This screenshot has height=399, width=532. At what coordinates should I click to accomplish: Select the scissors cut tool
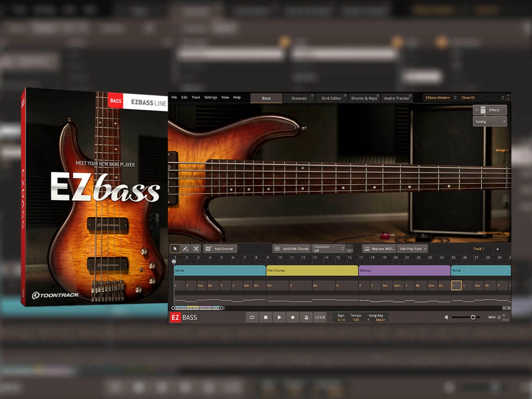coord(196,249)
